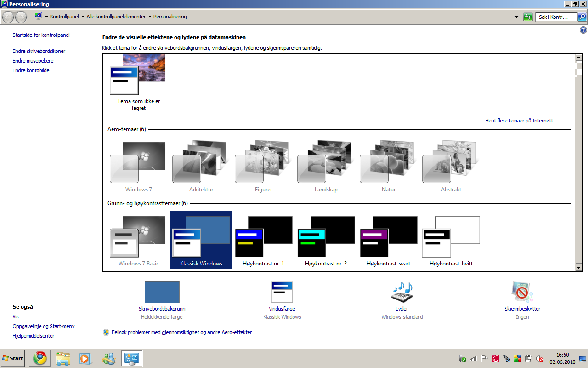Open Lyder sound settings
This screenshot has width=588, height=368.
tap(402, 300)
